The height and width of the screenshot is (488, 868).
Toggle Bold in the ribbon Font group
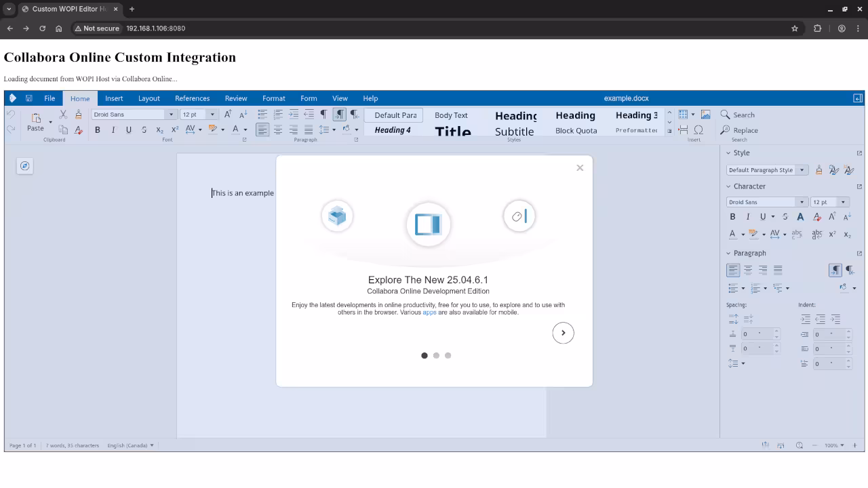[98, 130]
